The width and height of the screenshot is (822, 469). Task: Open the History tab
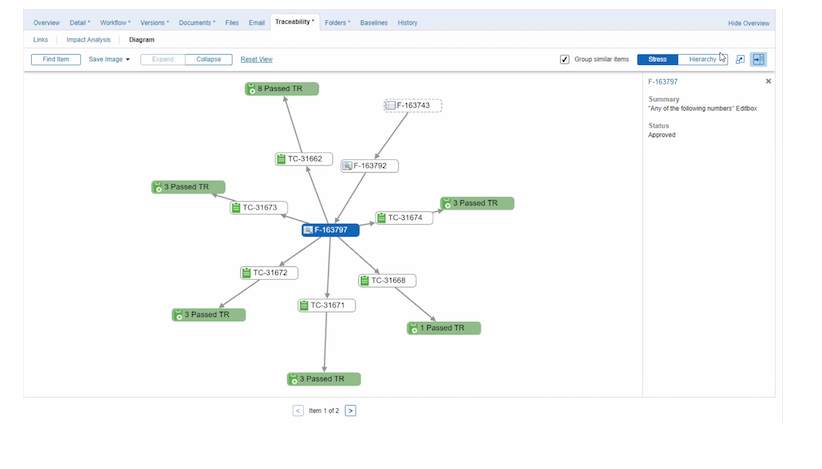(407, 23)
